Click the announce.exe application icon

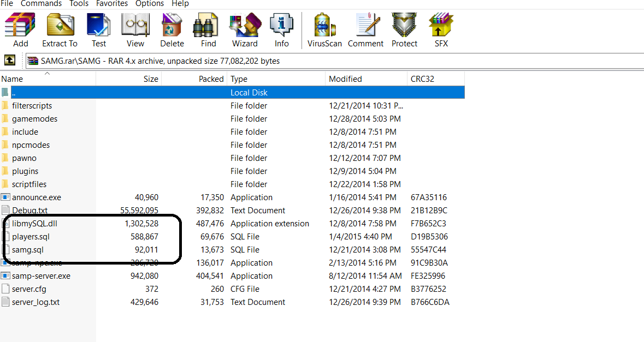tap(5, 197)
